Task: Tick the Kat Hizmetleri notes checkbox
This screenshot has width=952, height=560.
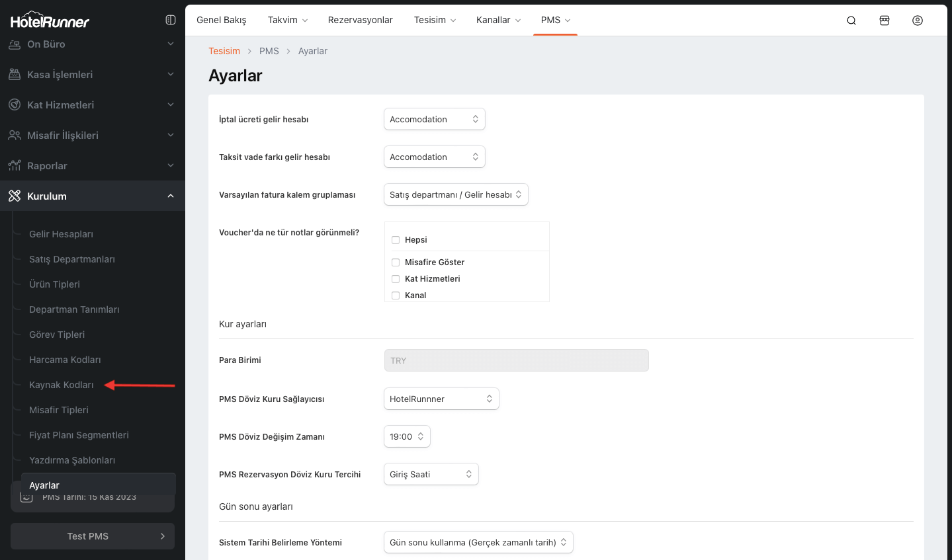Action: pyautogui.click(x=396, y=279)
